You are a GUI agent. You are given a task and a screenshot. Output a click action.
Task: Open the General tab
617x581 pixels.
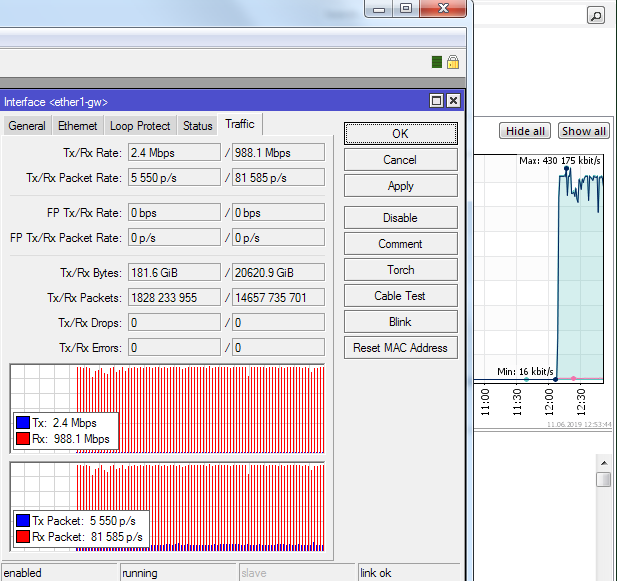pos(27,126)
